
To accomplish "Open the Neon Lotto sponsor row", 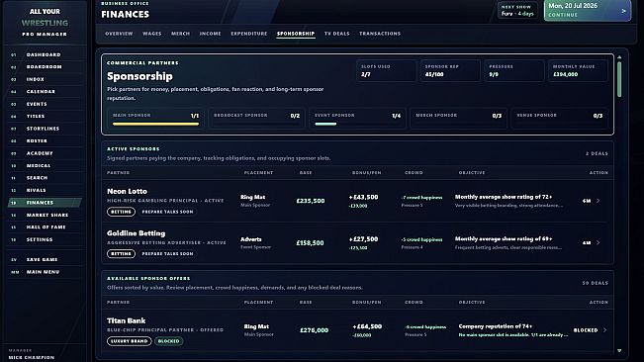I will 357,201.
